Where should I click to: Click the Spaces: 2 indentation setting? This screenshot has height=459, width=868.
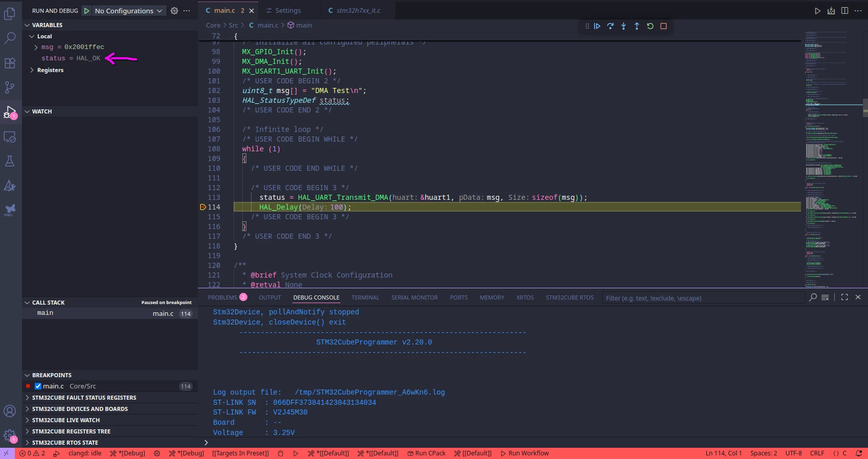764,453
